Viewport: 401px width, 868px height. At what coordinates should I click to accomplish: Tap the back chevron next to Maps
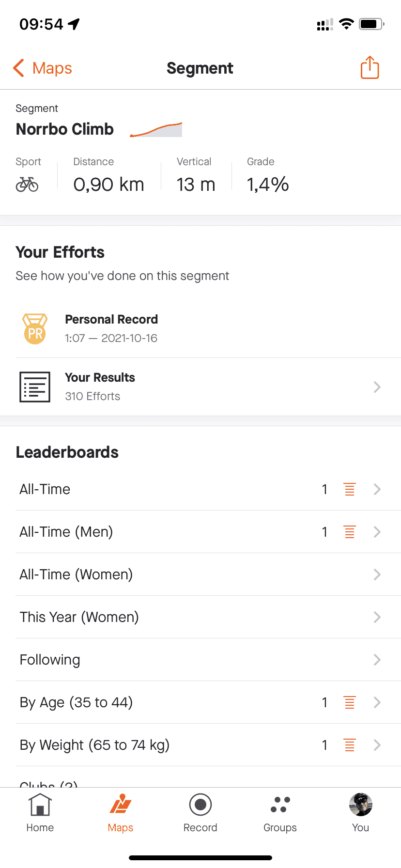click(19, 68)
